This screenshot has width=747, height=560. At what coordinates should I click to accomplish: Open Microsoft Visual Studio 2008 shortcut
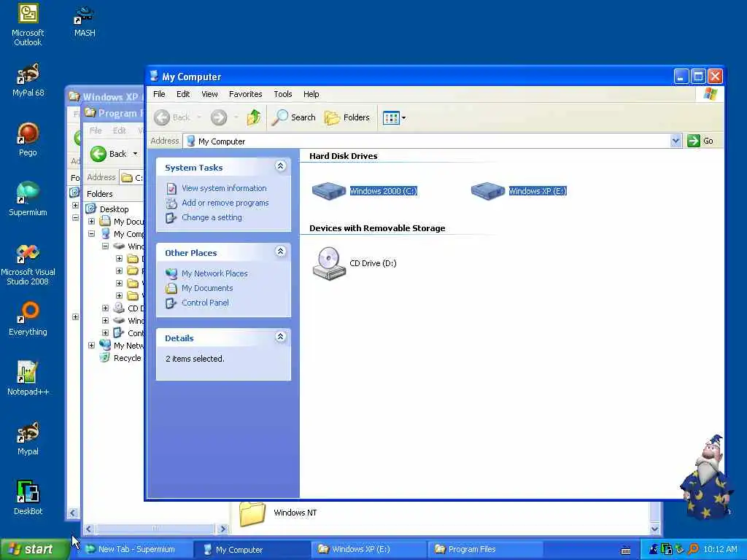[28, 264]
